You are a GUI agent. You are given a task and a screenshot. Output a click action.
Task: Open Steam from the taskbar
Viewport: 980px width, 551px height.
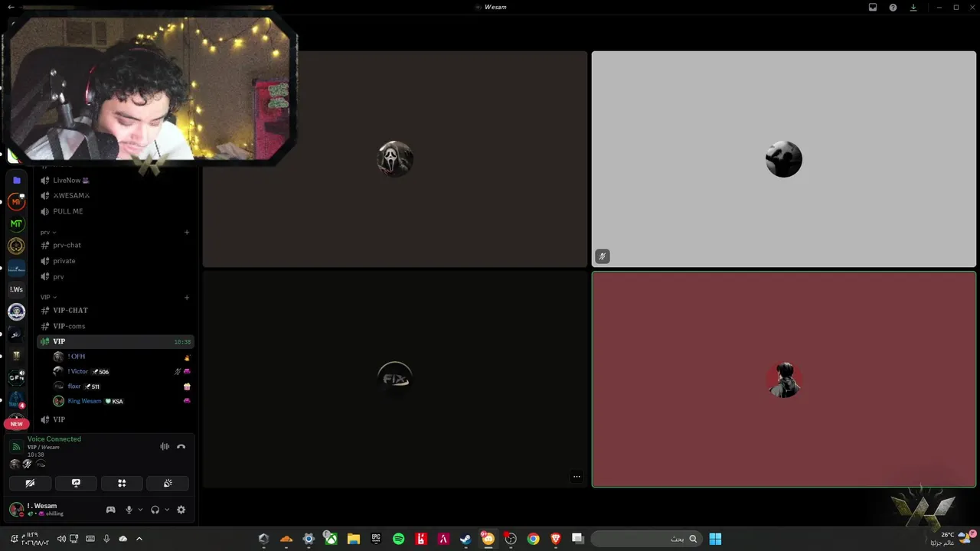point(465,539)
